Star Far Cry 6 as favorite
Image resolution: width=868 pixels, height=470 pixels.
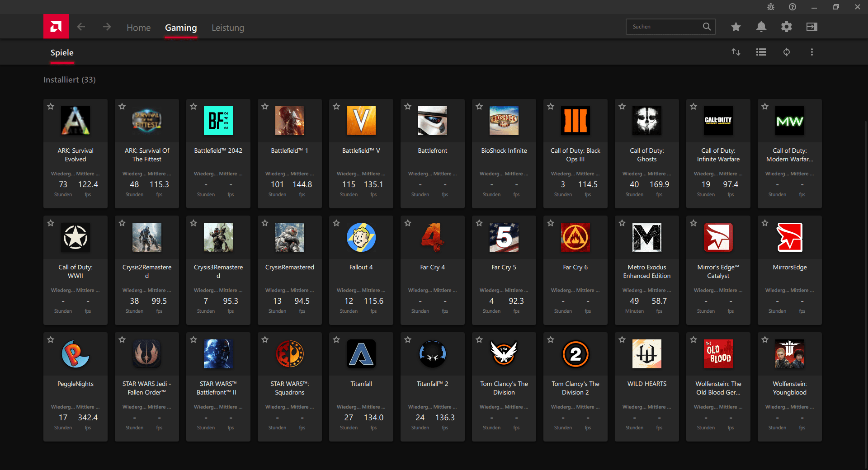tap(551, 223)
